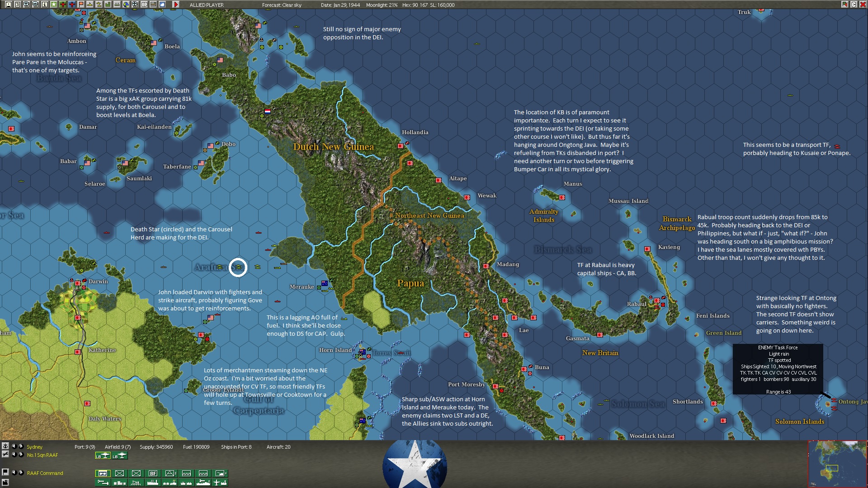Viewport: 868px width, 488px height.
Task: Open the globe map toolbar icon
Action: (126, 5)
